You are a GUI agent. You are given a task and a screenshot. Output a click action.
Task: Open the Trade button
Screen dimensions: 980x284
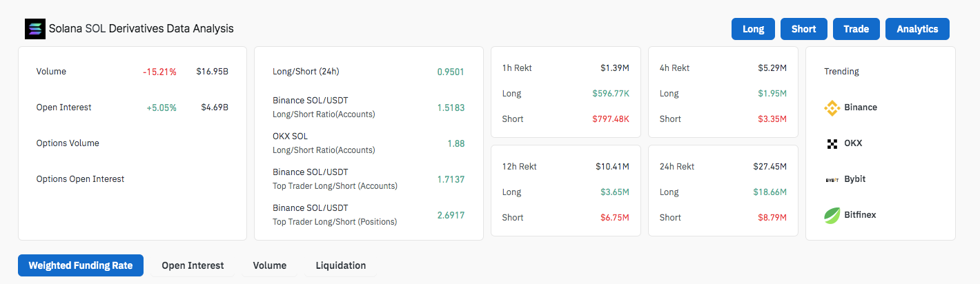click(855, 29)
